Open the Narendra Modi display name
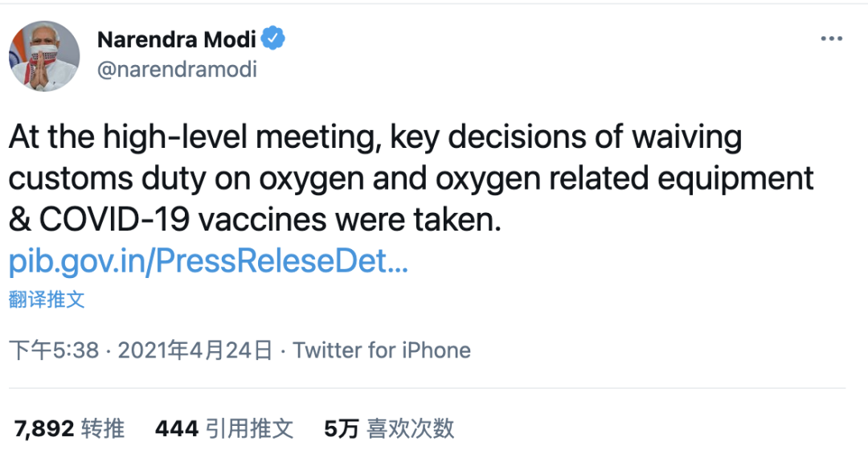The width and height of the screenshot is (868, 454). click(x=177, y=39)
